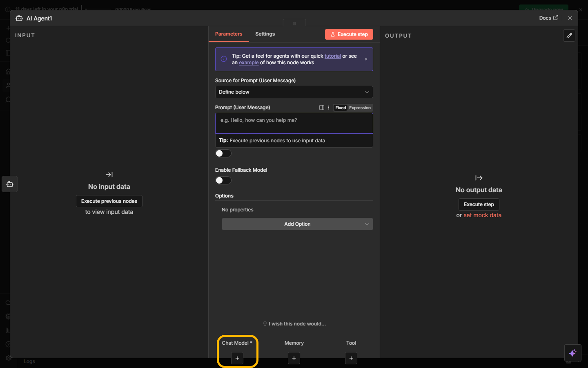Image resolution: width=588 pixels, height=368 pixels.
Task: Click the plus button under Memory
Action: click(294, 358)
